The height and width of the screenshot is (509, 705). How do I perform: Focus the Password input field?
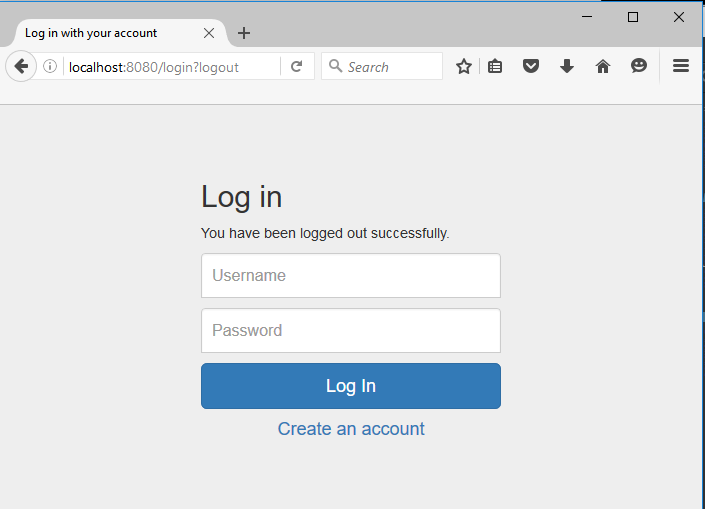pos(351,330)
